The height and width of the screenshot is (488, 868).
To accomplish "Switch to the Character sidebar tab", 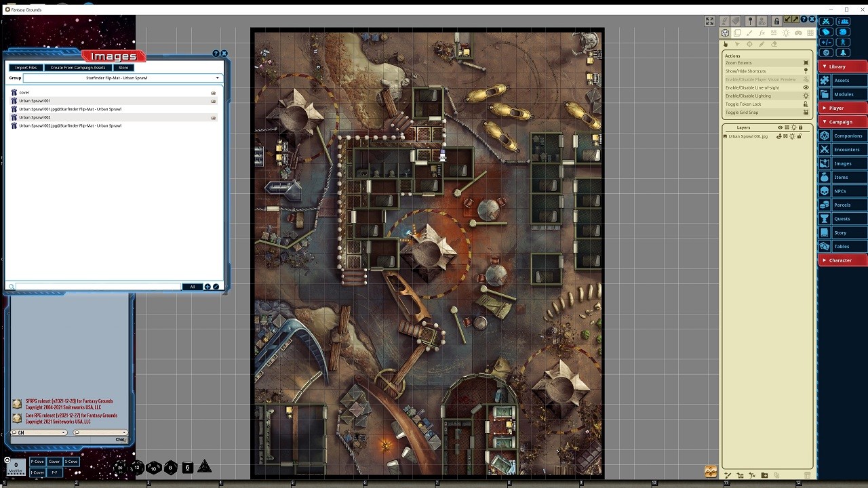I will [841, 260].
